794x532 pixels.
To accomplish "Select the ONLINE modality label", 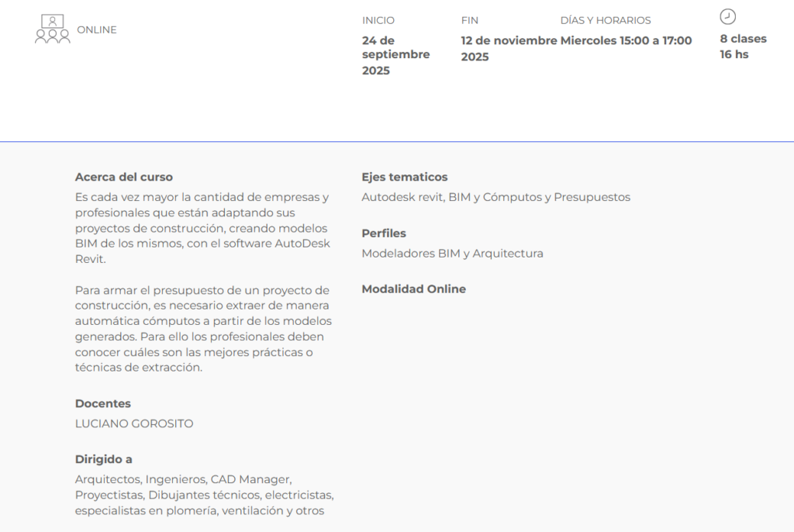I will [x=97, y=30].
